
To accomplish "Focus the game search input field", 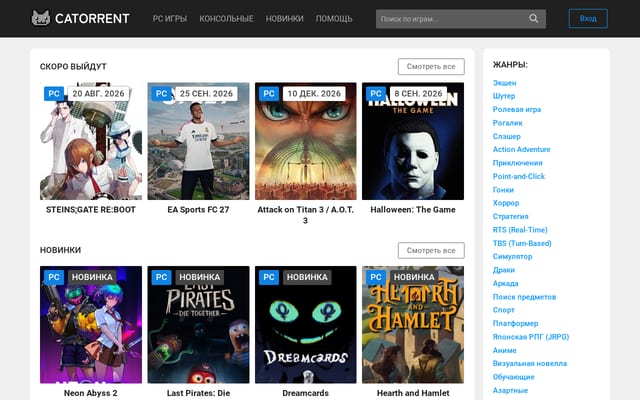I will (x=460, y=18).
